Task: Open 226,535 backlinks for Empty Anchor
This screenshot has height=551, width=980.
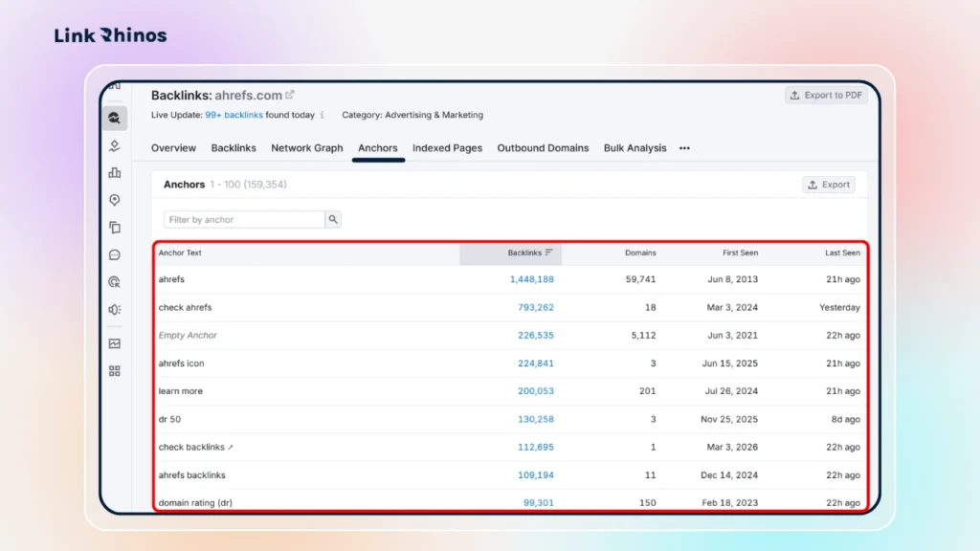Action: click(536, 335)
